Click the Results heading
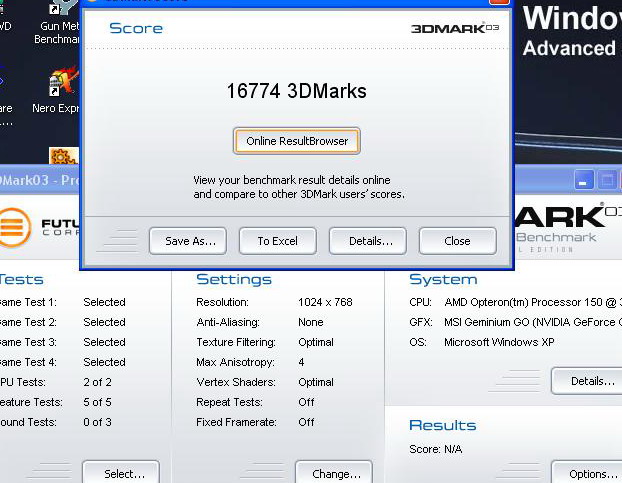 coord(443,425)
